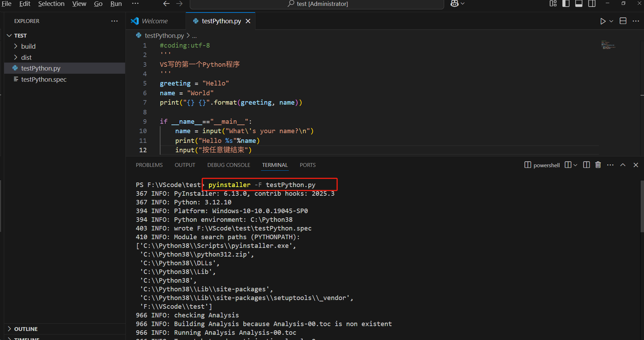Click line number 12 in the gutter
This screenshot has width=644, height=340.
[x=143, y=150]
